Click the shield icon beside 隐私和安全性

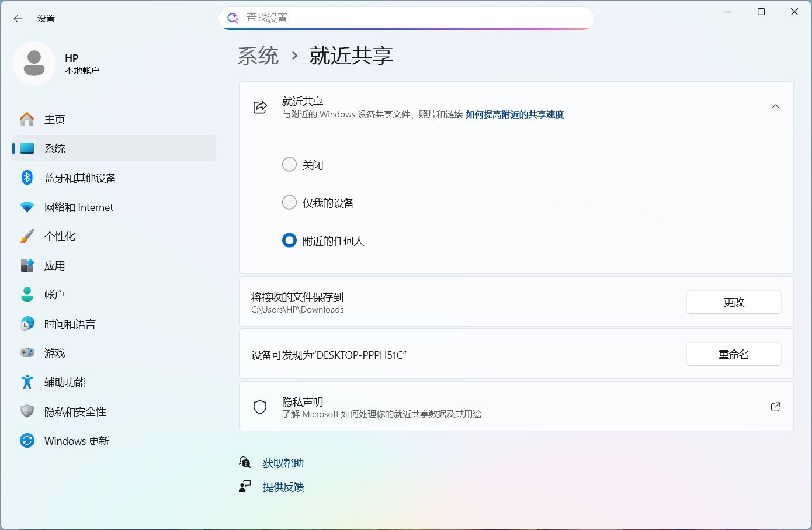pos(27,411)
